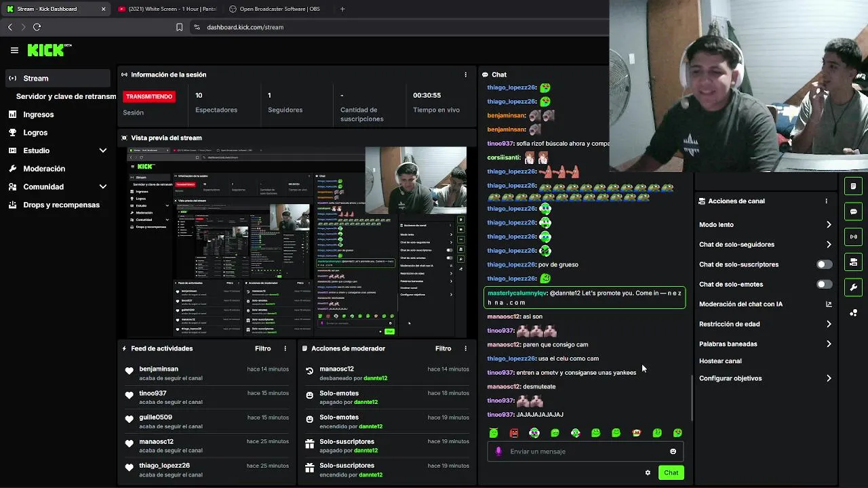
Task: Click the TRANSMITIENDO status badge
Action: point(149,96)
